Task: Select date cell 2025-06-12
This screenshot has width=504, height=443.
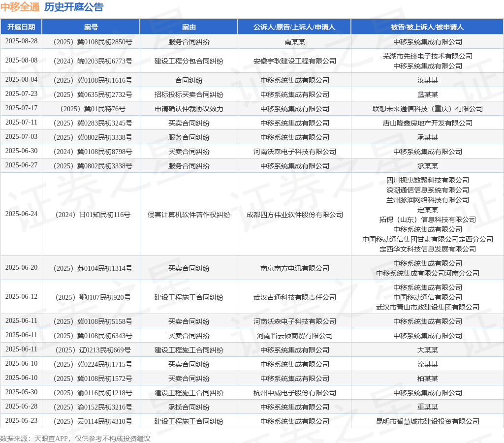Action: pos(21,297)
